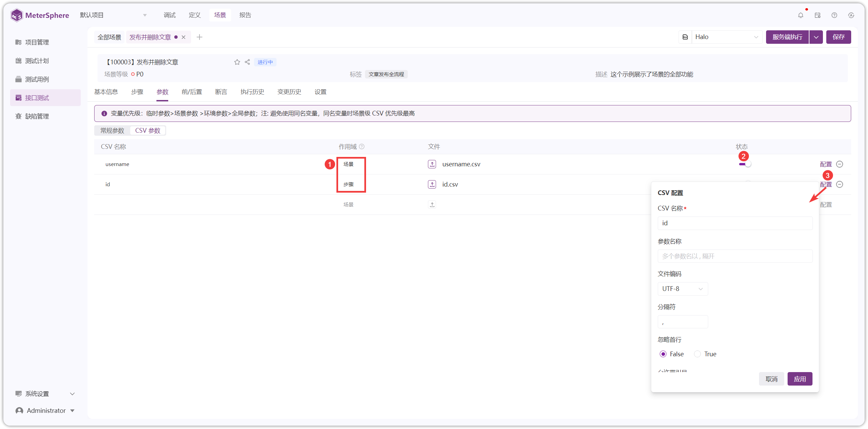
Task: Click the 保存 button
Action: click(x=838, y=37)
